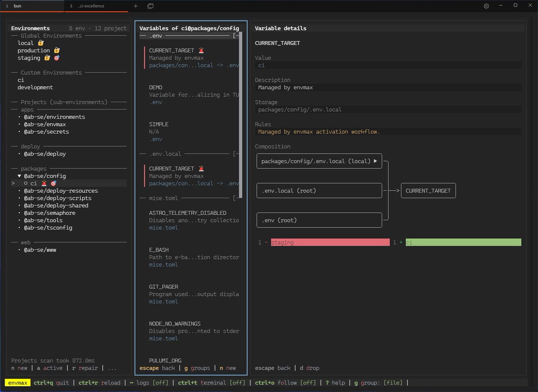Viewport: 538px width, 392px height.
Task: Click the green 'ci' diff bar
Action: coord(464,242)
